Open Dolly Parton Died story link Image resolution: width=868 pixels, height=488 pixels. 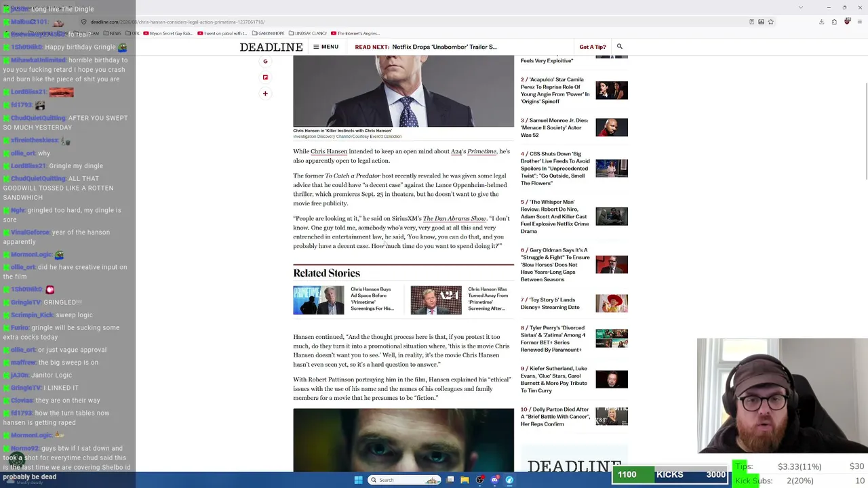pos(555,417)
